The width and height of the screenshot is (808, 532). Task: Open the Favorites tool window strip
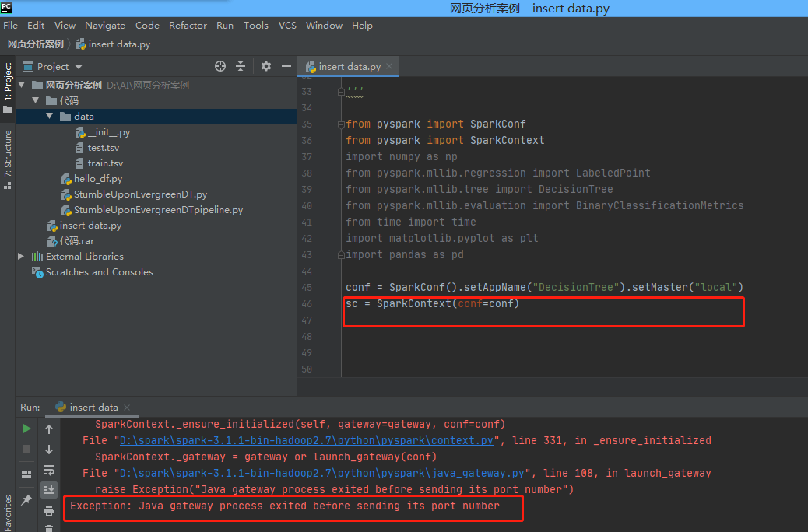click(7, 513)
